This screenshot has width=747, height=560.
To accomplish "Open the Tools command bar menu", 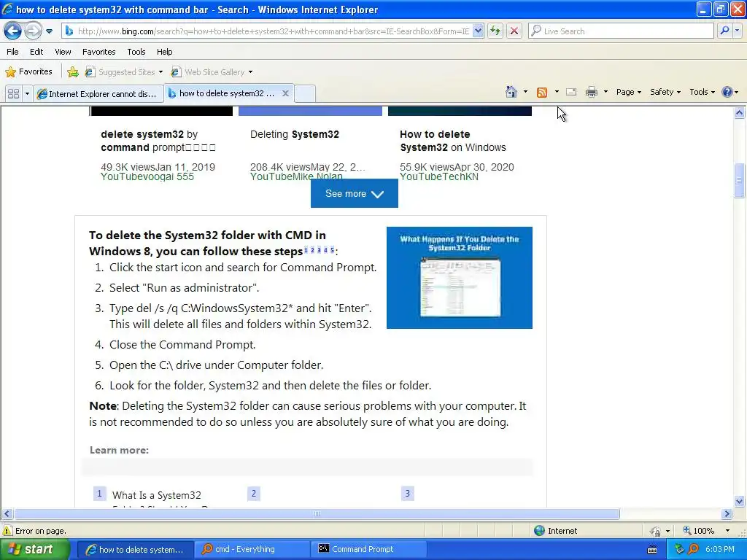I will pos(703,92).
